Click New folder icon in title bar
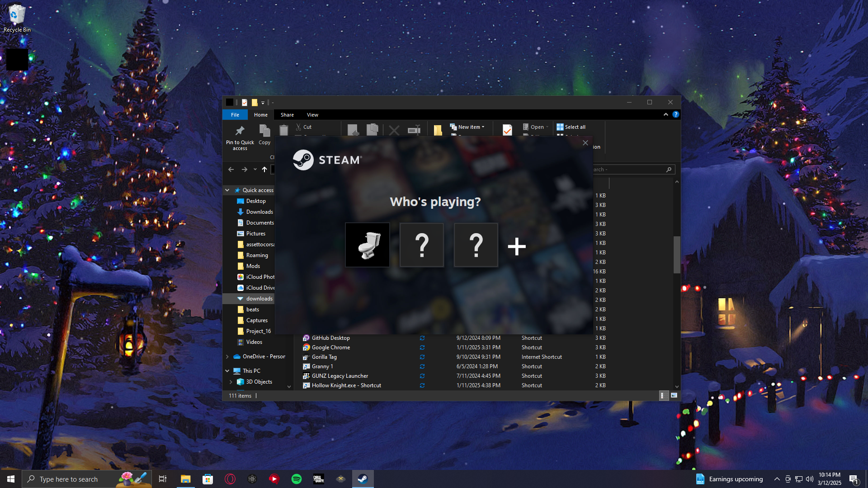The image size is (868, 488). pos(255,103)
